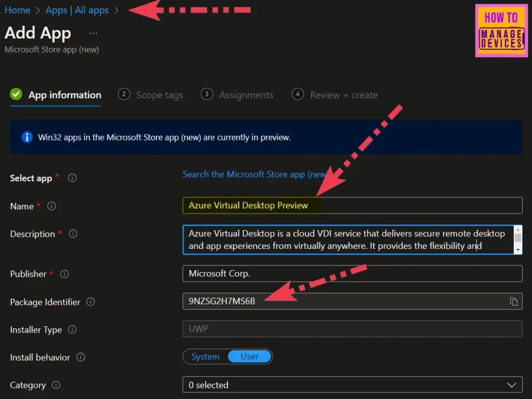Click the Package Identifier info icon
The height and width of the screenshot is (399, 532).
click(90, 302)
